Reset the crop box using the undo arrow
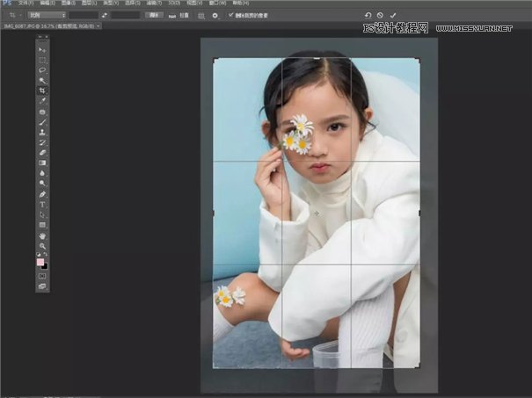 click(x=368, y=15)
